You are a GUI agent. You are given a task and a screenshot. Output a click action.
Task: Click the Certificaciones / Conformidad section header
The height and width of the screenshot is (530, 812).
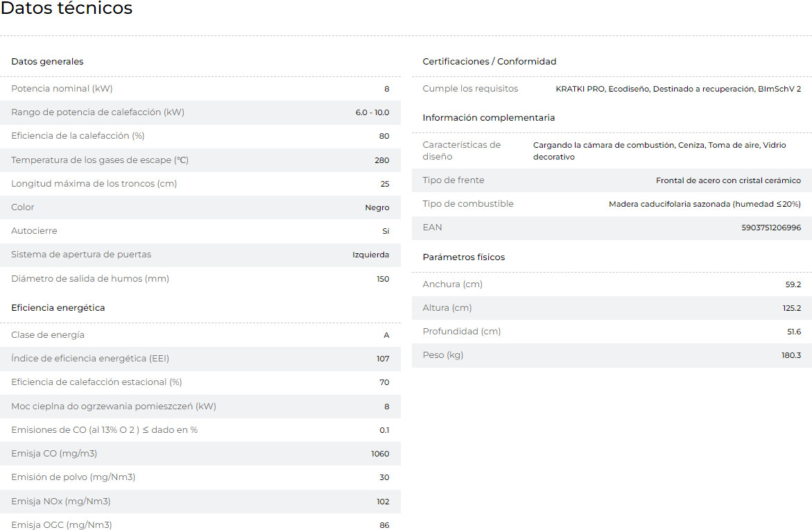[490, 62]
